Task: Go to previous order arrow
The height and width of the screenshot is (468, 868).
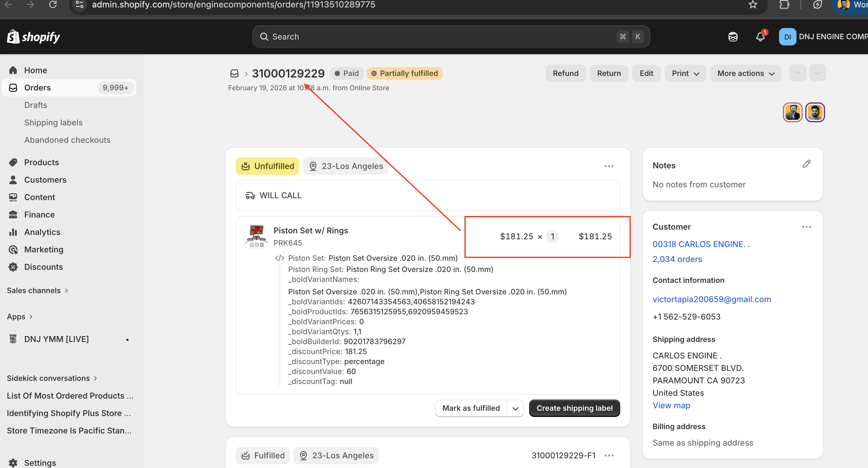Action: pyautogui.click(x=797, y=73)
